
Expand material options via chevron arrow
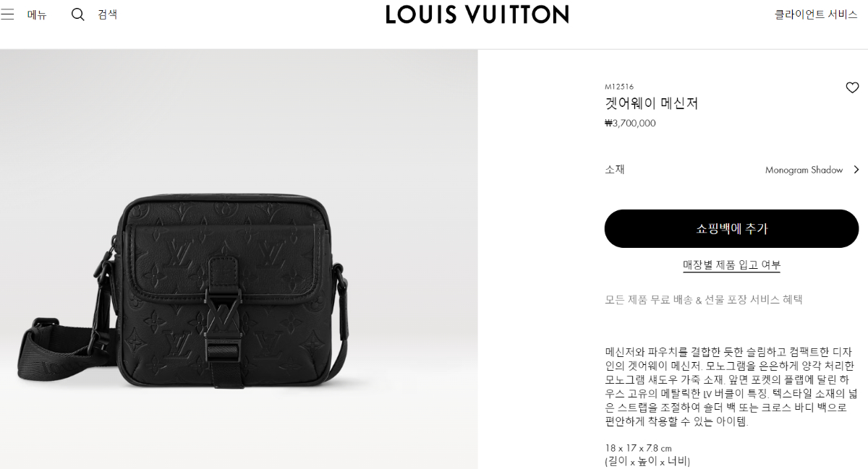coord(856,170)
